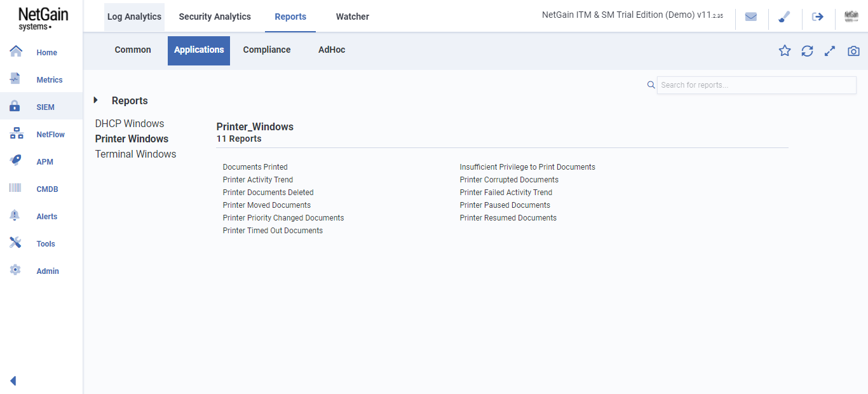Switch to the Compliance sub-tab
This screenshot has height=394, width=868.
click(x=267, y=50)
